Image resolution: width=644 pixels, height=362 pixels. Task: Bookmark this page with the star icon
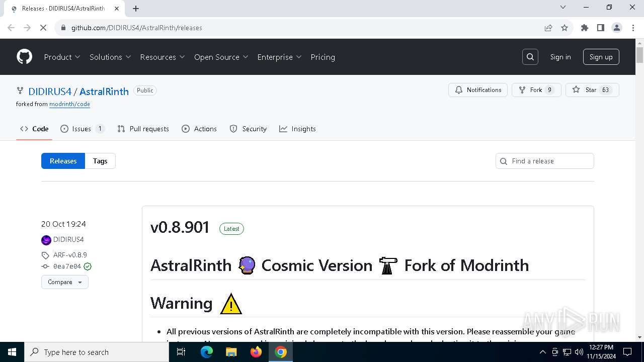tap(565, 28)
